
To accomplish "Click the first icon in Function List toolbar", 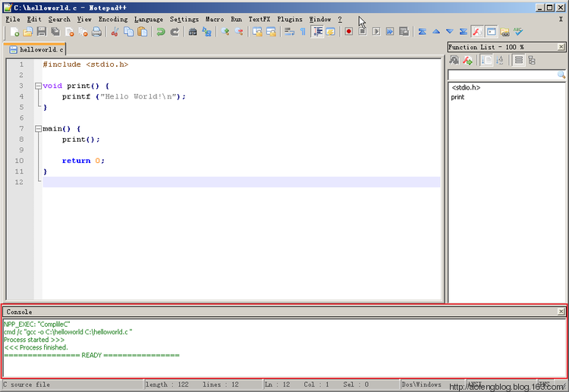I will [x=454, y=60].
